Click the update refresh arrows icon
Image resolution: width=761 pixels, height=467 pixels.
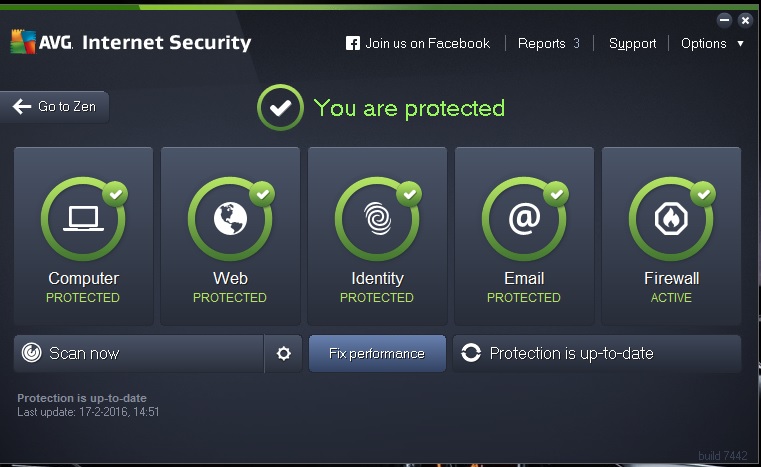pos(471,353)
